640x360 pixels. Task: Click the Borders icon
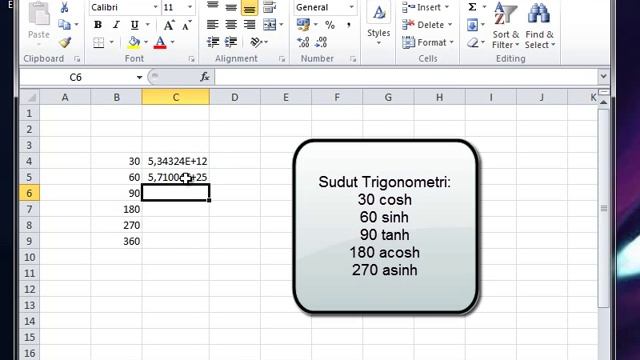98,42
